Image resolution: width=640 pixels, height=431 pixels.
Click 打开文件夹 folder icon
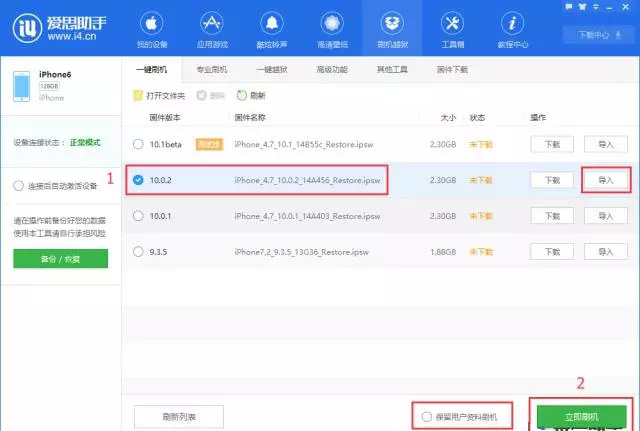138,95
